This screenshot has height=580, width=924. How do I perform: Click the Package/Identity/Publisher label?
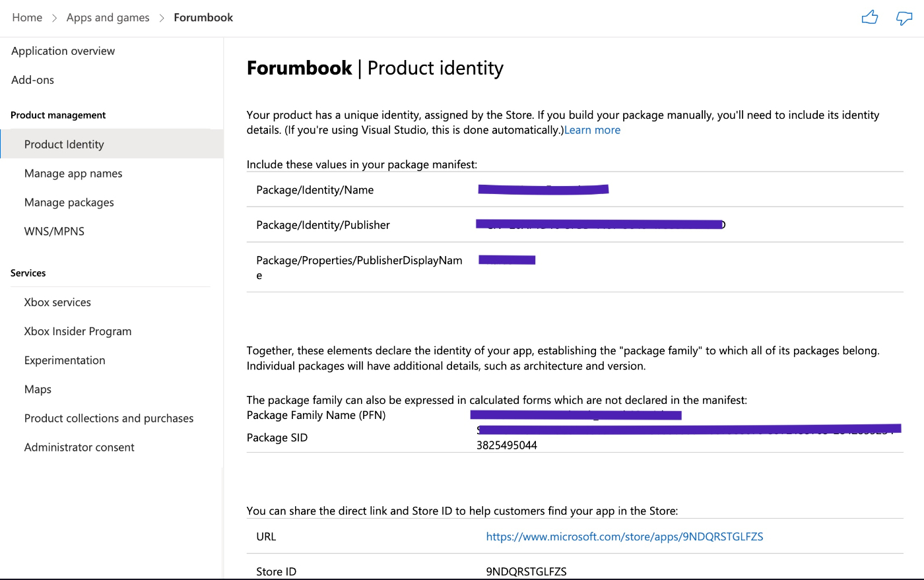323,225
